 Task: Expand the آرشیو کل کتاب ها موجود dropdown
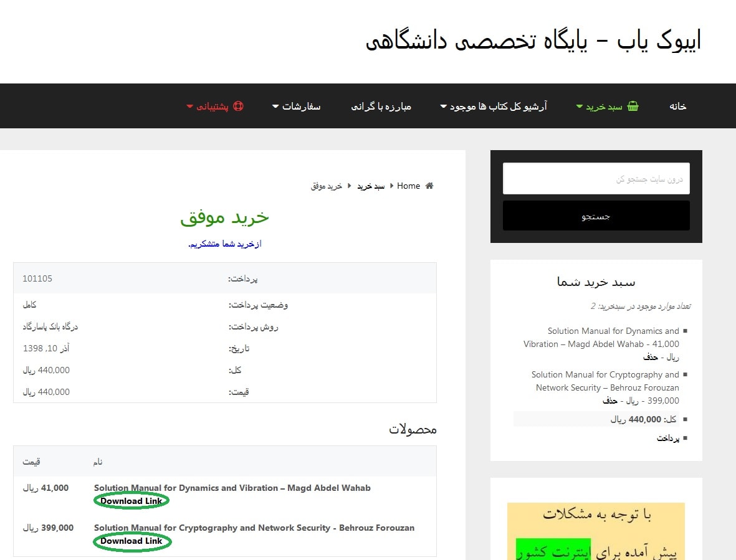pos(444,107)
